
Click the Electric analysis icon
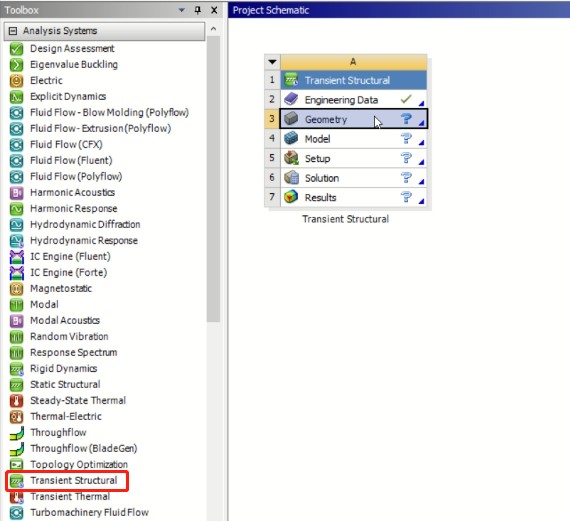(x=16, y=81)
